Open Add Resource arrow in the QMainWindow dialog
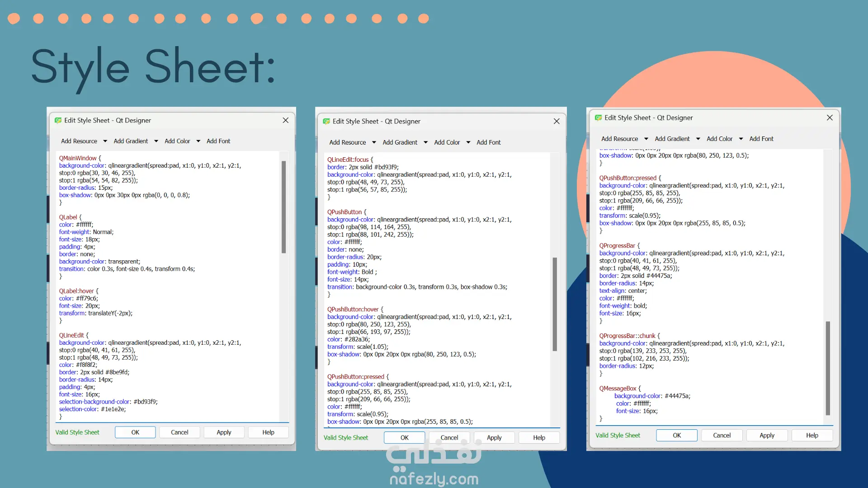The image size is (868, 488). point(105,141)
